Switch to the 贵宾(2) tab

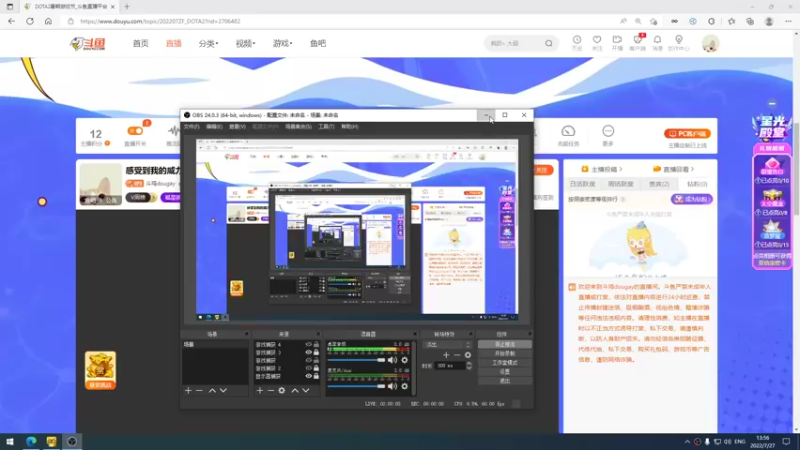tap(659, 184)
